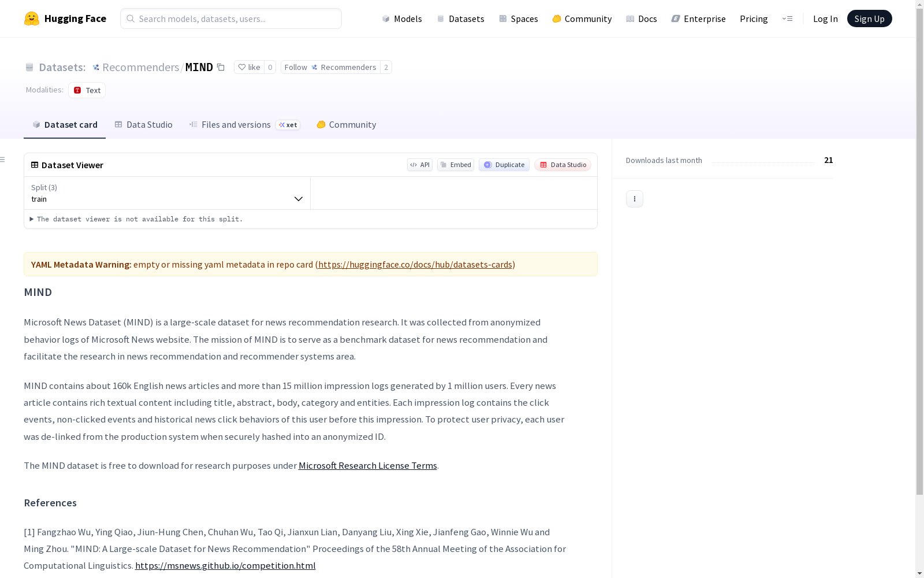
Task: Open Enterprise in top navigation
Action: (x=699, y=18)
